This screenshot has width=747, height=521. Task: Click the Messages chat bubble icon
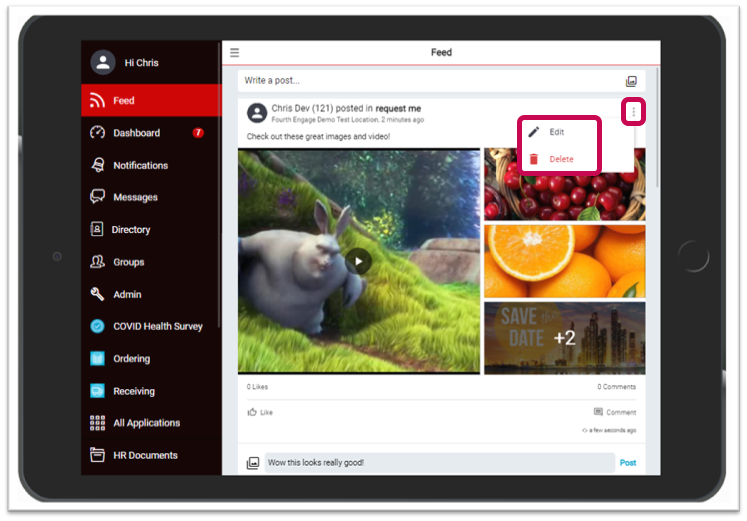click(x=97, y=196)
